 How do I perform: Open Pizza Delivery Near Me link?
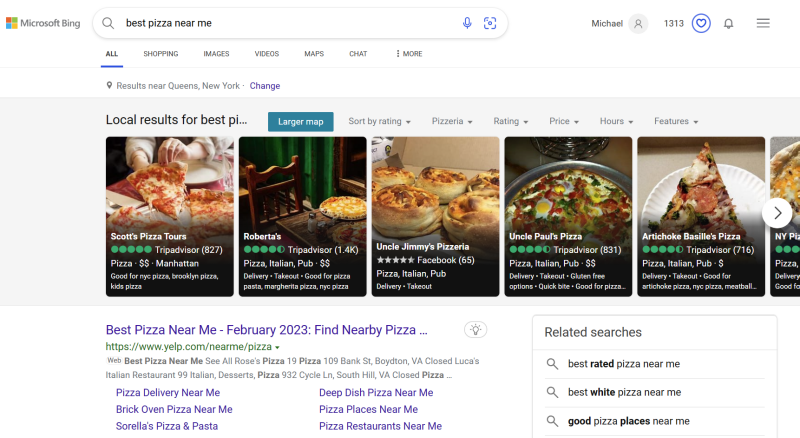(x=168, y=393)
